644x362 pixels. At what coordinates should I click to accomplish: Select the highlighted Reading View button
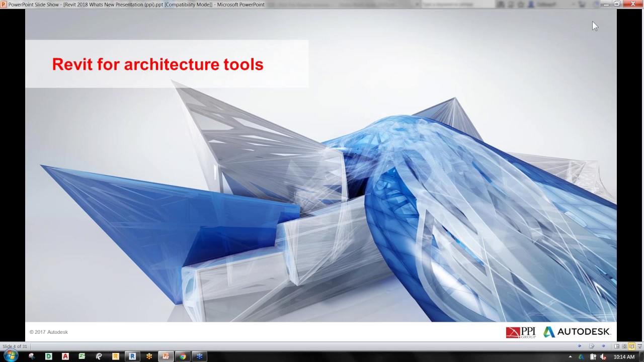631,346
